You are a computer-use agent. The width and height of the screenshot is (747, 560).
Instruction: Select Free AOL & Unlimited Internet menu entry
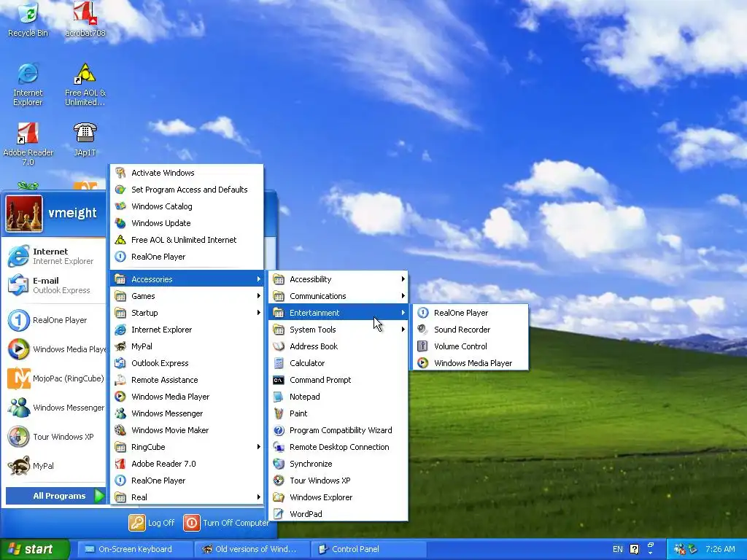tap(187, 239)
